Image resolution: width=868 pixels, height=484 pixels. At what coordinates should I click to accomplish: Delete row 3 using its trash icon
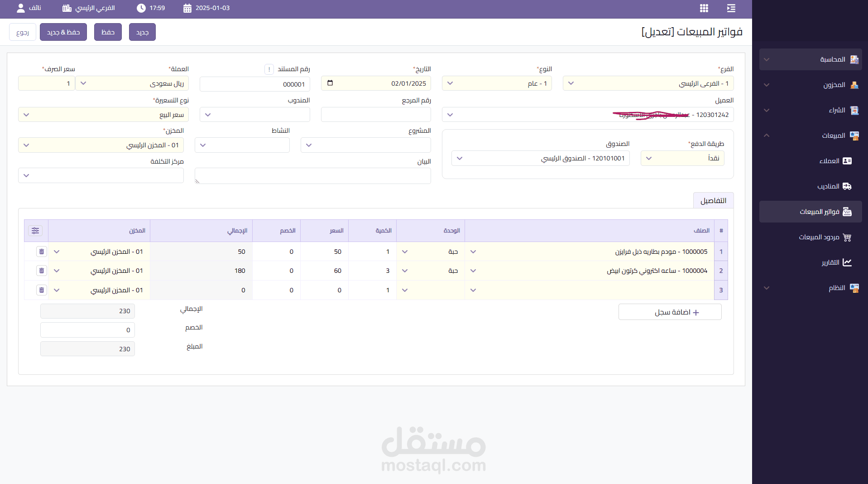[42, 290]
